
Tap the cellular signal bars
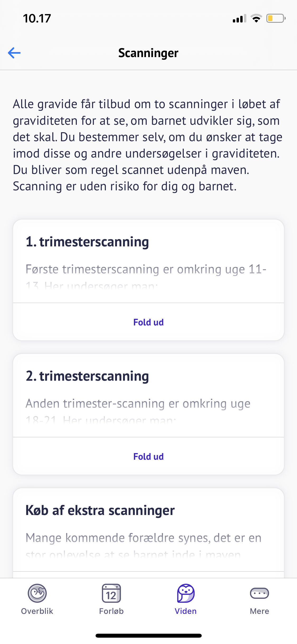tap(239, 19)
